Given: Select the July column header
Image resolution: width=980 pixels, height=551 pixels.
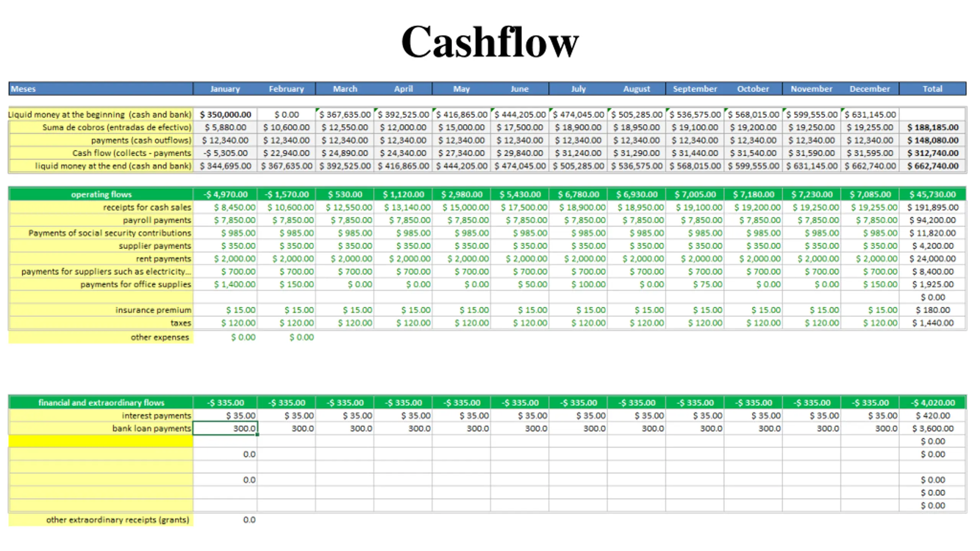Looking at the screenshot, I should coord(578,89).
